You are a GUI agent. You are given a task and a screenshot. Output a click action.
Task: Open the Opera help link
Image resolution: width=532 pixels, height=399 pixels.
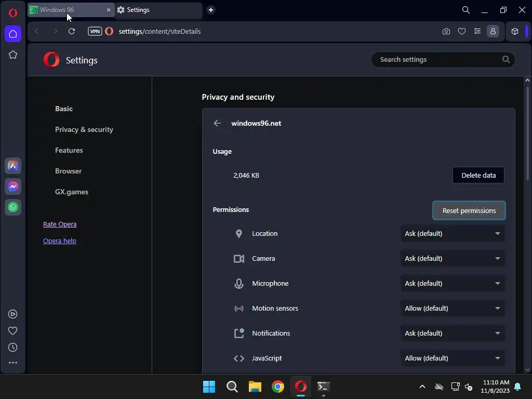[60, 241]
